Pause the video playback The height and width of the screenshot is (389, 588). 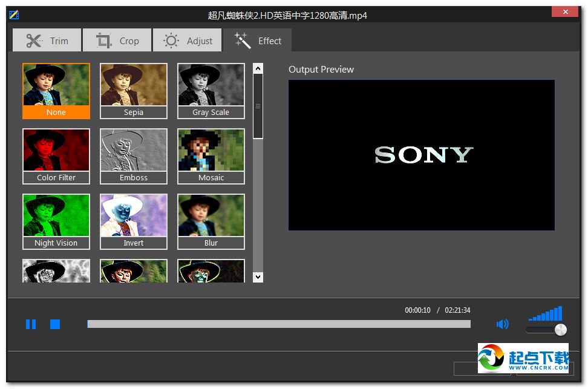[x=31, y=324]
